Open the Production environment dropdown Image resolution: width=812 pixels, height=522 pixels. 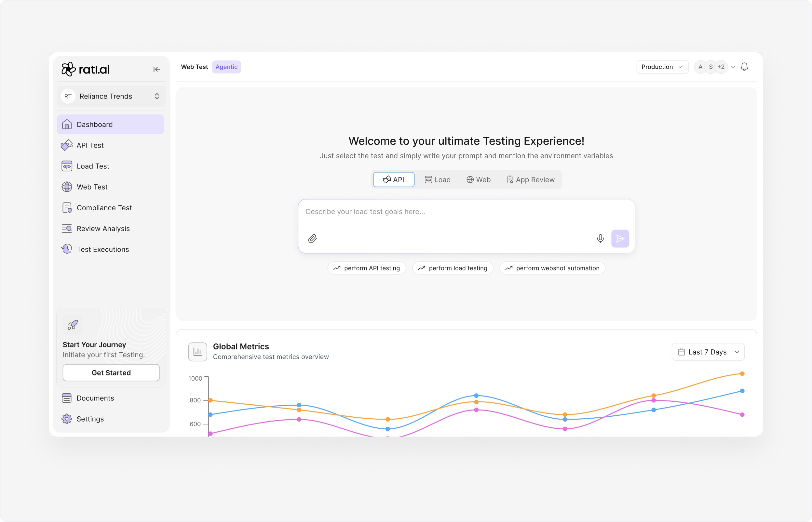(x=662, y=67)
